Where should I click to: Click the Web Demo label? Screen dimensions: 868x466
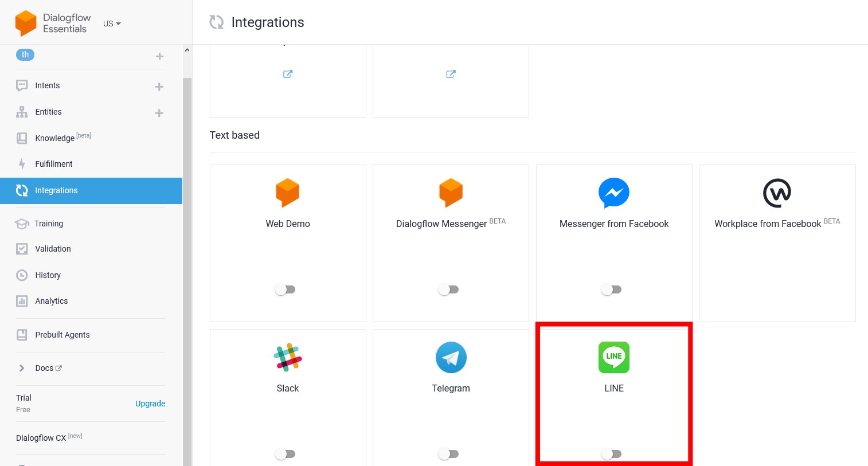[288, 224]
